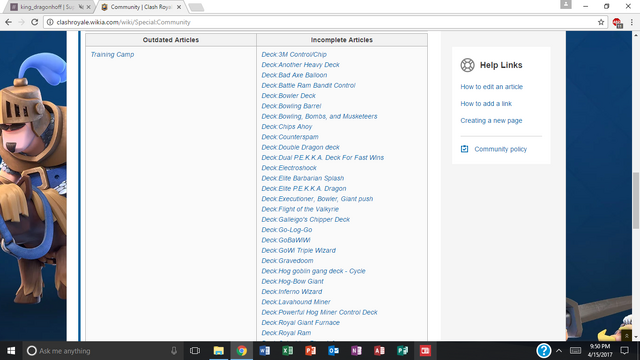The height and width of the screenshot is (360, 640).
Task: Click the page vertical scrollbar thumb
Action: [636, 201]
